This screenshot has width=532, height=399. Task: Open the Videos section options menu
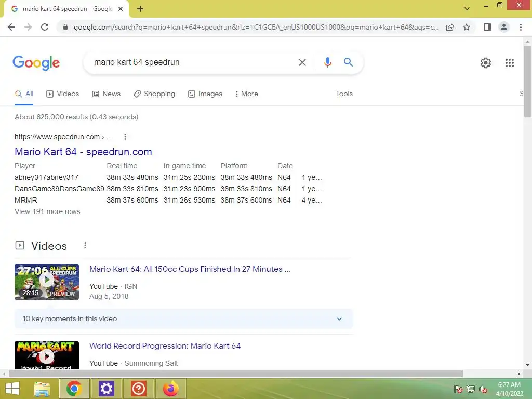coord(85,245)
